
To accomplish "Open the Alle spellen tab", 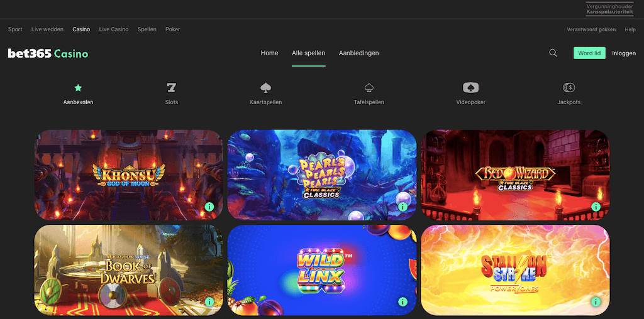I will (x=308, y=53).
